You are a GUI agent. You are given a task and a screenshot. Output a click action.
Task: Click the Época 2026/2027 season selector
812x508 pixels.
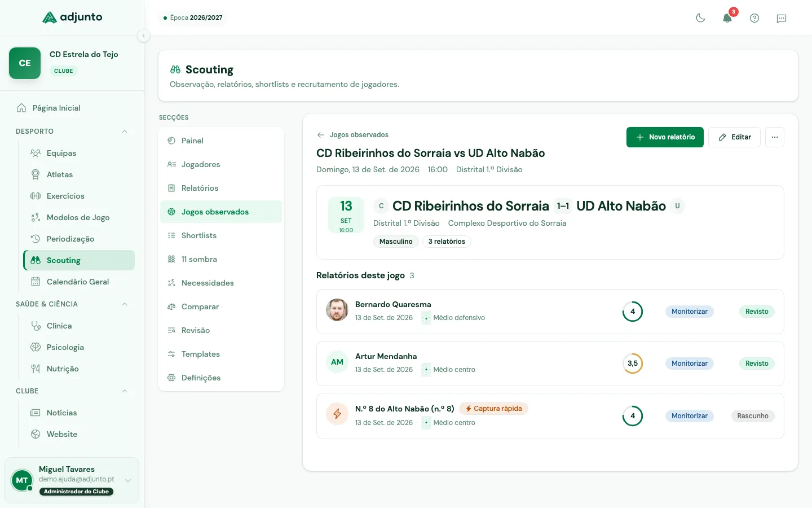[x=193, y=17]
